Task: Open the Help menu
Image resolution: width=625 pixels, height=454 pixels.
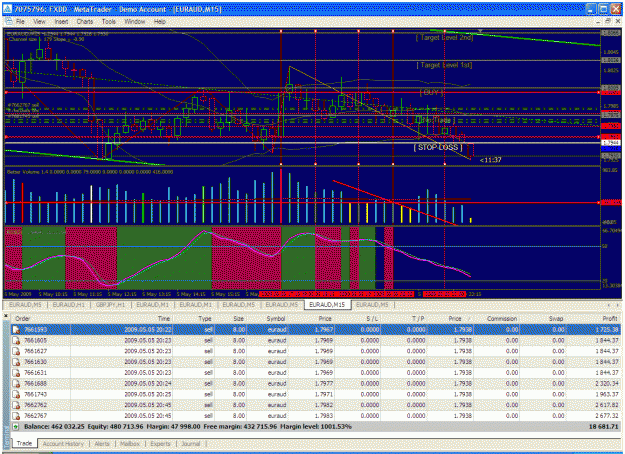Action: click(x=160, y=22)
